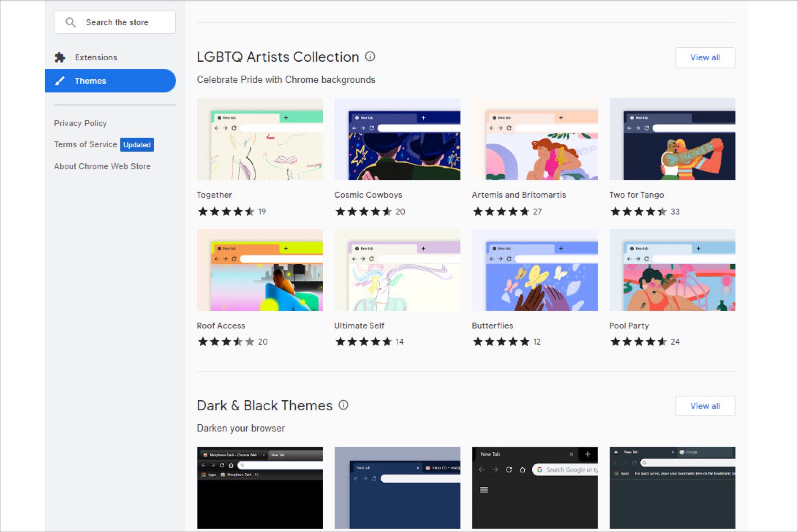The image size is (798, 532).
Task: Open the navy blue dark theme thumbnail
Action: pyautogui.click(x=398, y=488)
